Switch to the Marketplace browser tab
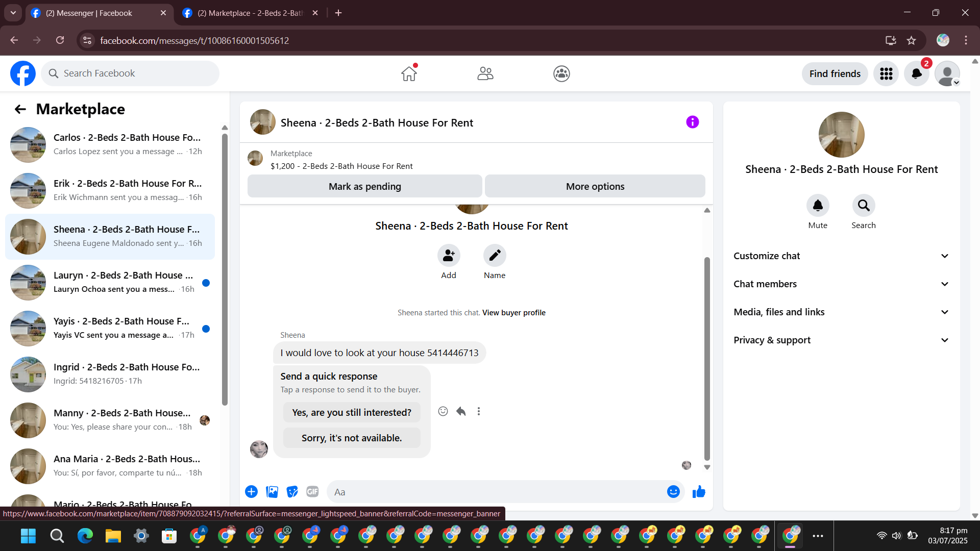980x551 pixels. pos(250,13)
